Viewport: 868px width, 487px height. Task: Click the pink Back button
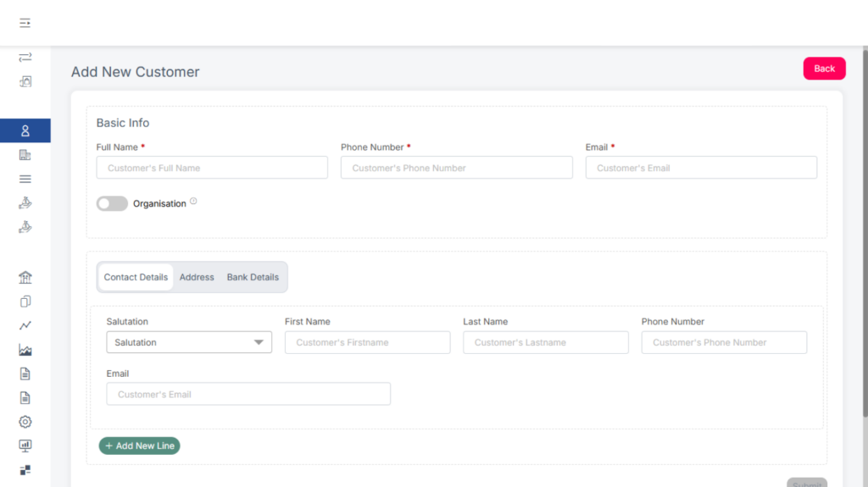tap(824, 69)
